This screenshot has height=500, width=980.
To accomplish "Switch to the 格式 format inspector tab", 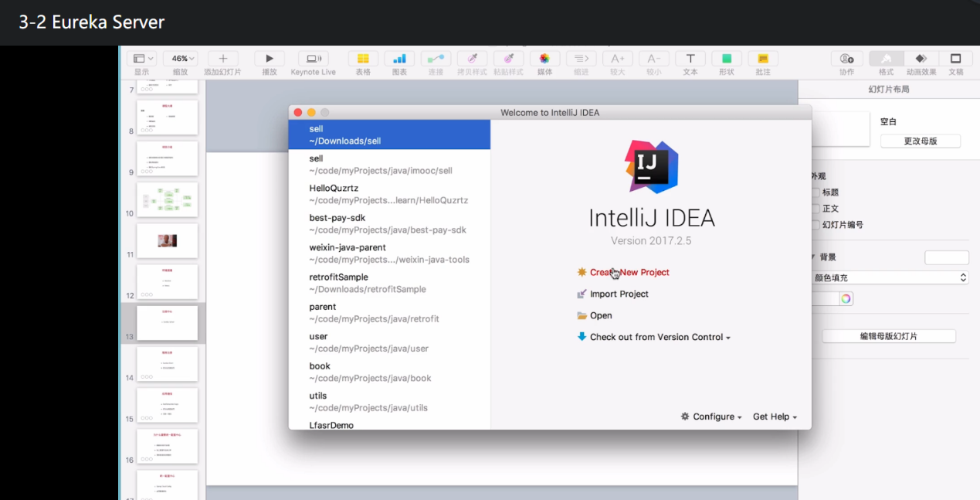I will [x=886, y=59].
